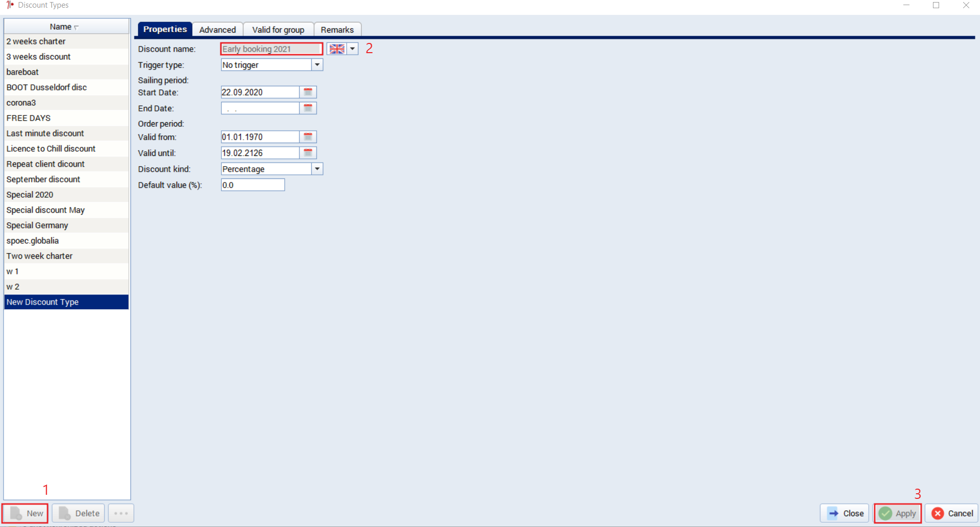The width and height of the screenshot is (980, 527).
Task: Select 'New Discount Type' highlighted row
Action: (66, 302)
